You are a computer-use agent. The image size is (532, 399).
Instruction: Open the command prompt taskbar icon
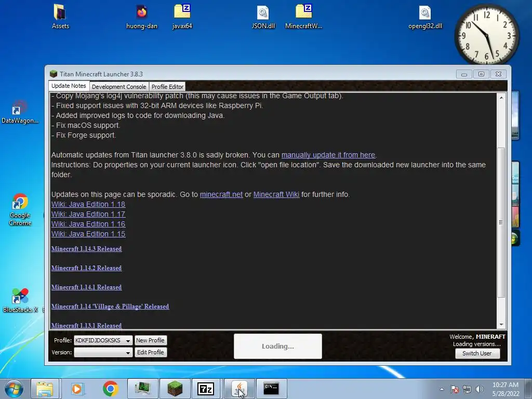[x=271, y=389]
